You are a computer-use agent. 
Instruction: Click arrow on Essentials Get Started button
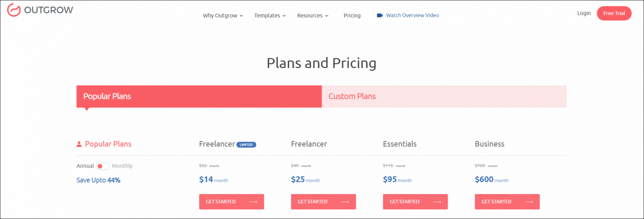437,202
